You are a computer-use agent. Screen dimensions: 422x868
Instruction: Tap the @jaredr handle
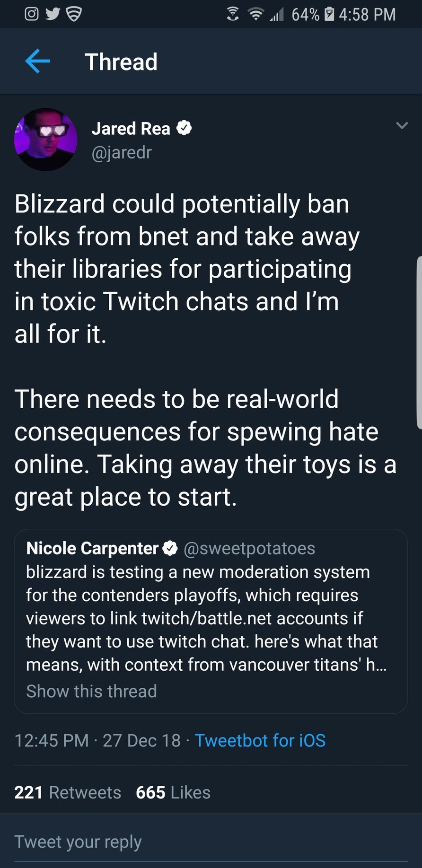pyautogui.click(x=122, y=153)
